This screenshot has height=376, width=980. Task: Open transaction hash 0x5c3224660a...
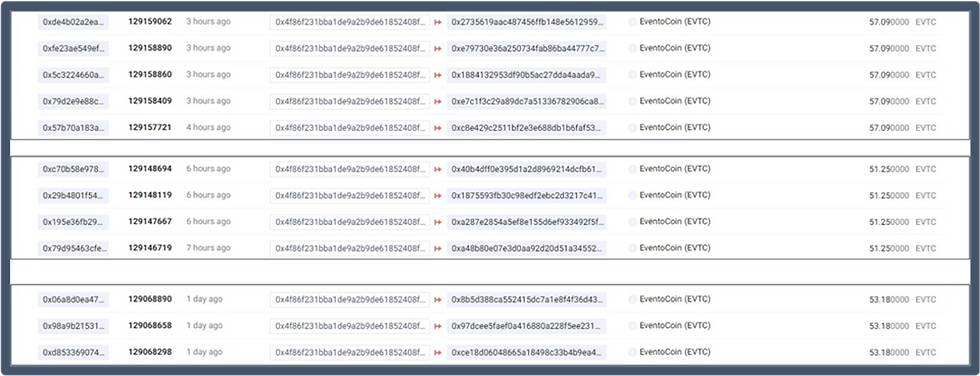(73, 75)
